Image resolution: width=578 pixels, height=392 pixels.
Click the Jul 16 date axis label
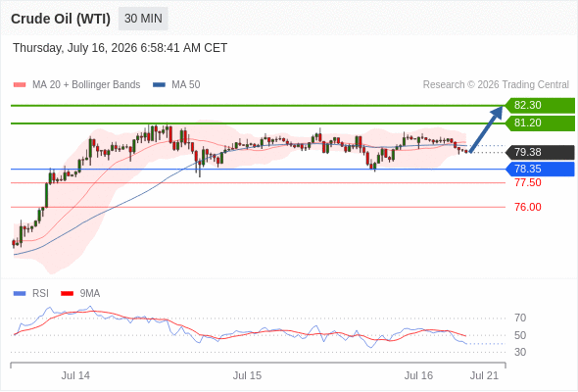pos(418,375)
